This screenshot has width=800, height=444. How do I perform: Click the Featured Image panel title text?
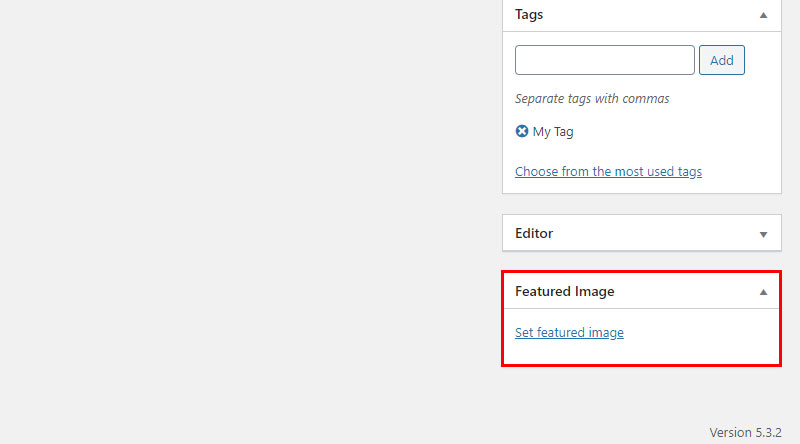[x=565, y=291]
